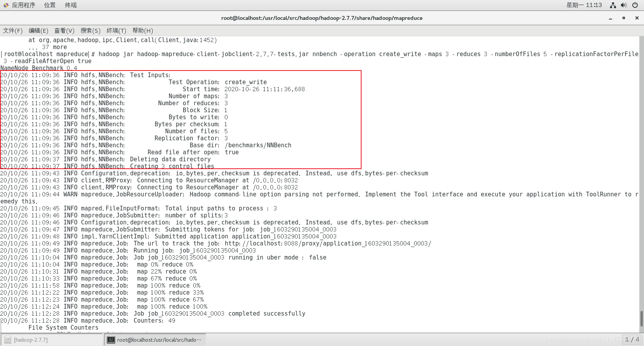Click 'running in uber mode : false' line
644x346 pixels.
pyautogui.click(x=163, y=258)
